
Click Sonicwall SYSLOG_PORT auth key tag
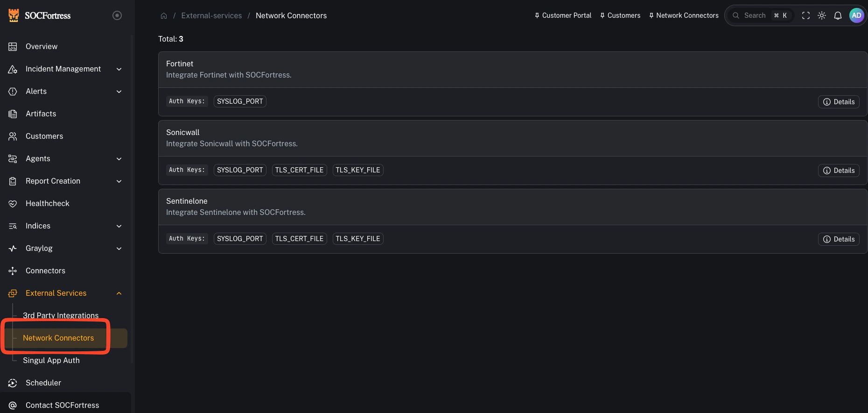[x=240, y=170]
